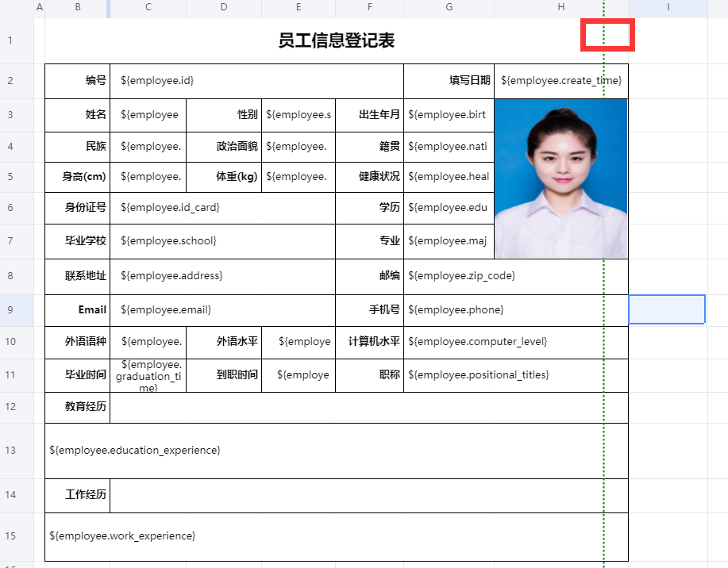This screenshot has width=728, height=568.
Task: Select the 健康状况 label cell
Action: [370, 177]
